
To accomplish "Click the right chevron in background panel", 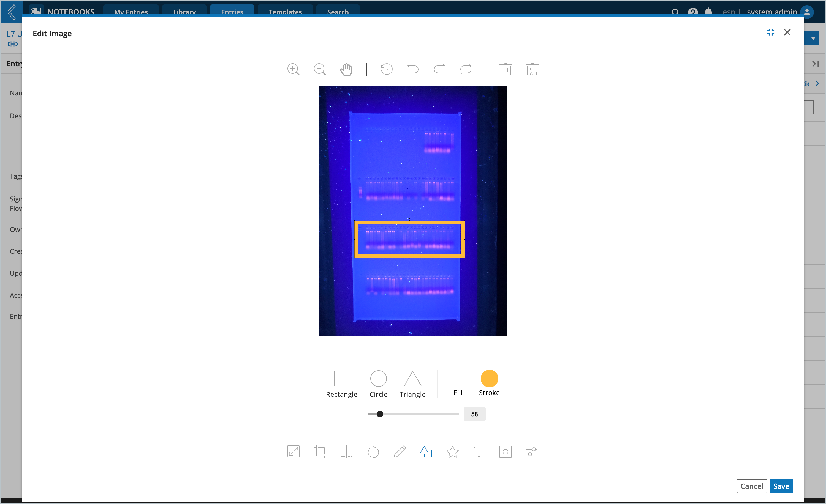I will pyautogui.click(x=817, y=83).
